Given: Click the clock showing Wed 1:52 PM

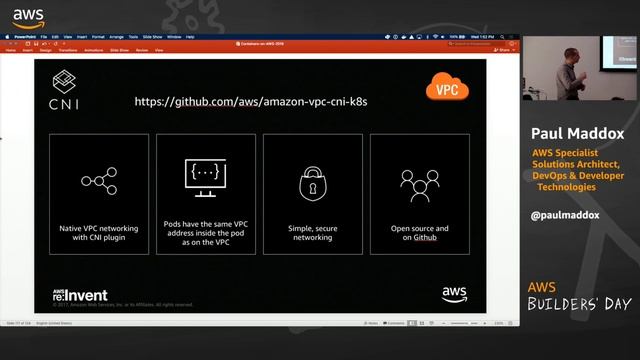Looking at the screenshot, I should pyautogui.click(x=482, y=37).
